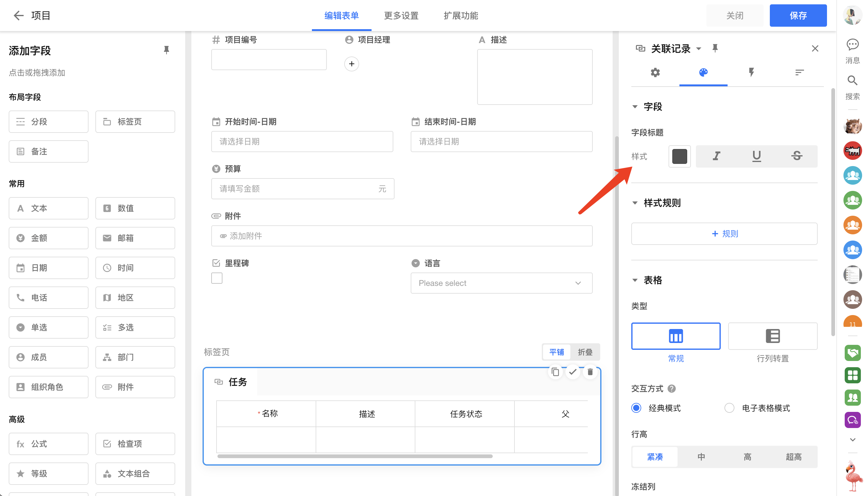Open the lightning event tab icon

[751, 72]
